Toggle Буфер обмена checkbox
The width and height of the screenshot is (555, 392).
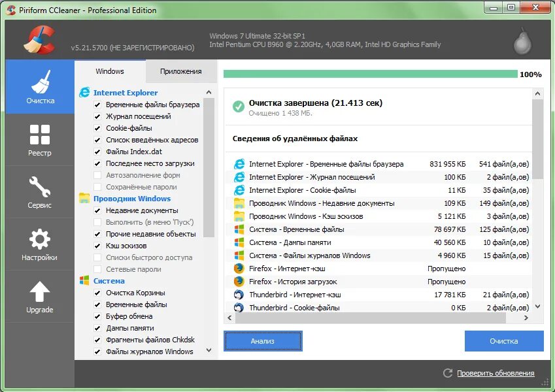coord(97,316)
